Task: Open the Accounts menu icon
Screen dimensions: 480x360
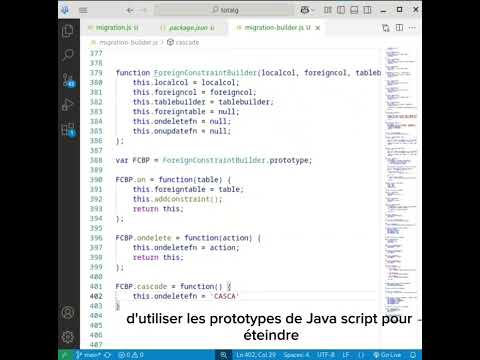Action: coord(68,313)
